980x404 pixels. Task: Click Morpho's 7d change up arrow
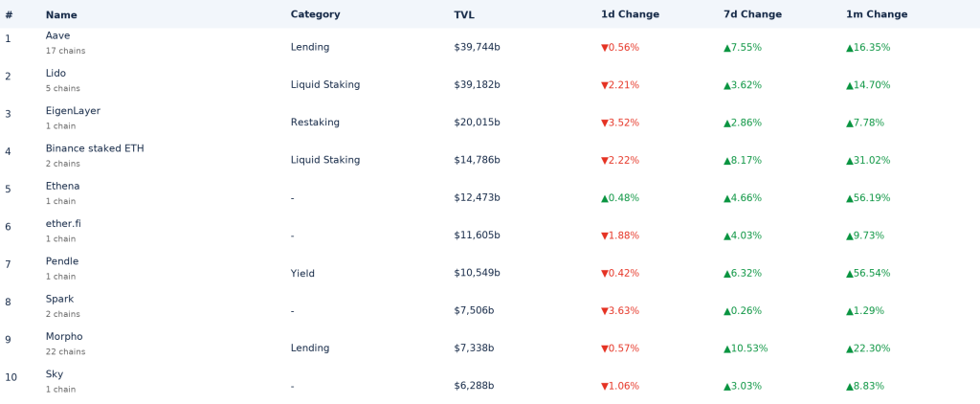pyautogui.click(x=727, y=348)
